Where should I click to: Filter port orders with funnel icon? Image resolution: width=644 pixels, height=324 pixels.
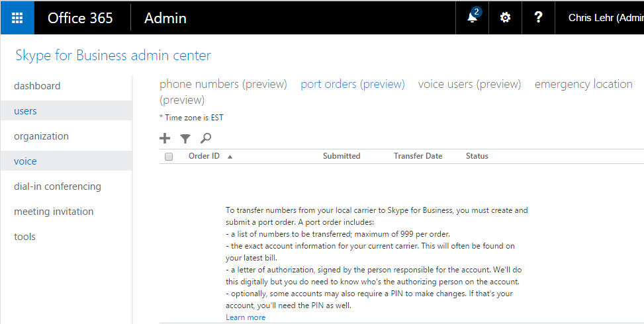coord(185,139)
